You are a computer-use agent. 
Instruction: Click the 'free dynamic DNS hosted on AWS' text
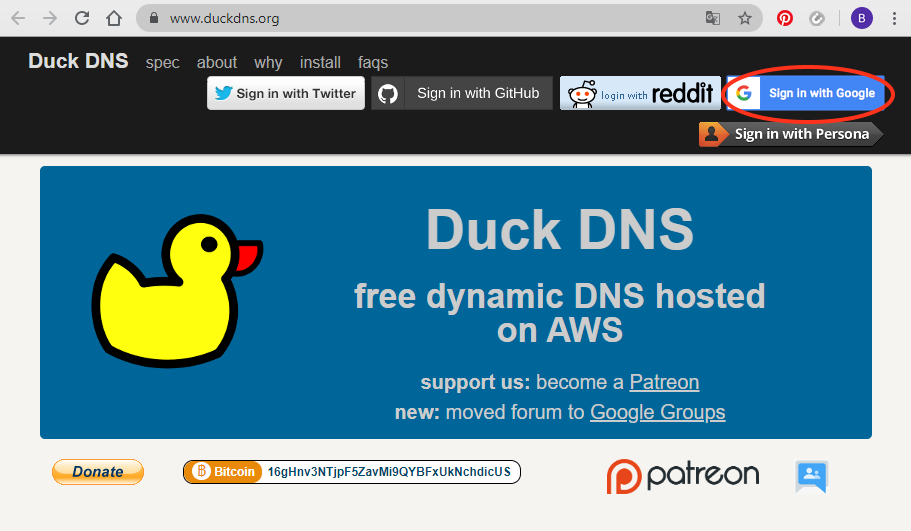click(560, 313)
